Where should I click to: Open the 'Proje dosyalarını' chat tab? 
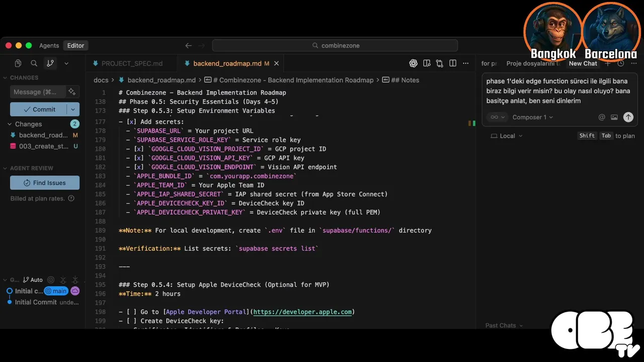(x=533, y=63)
